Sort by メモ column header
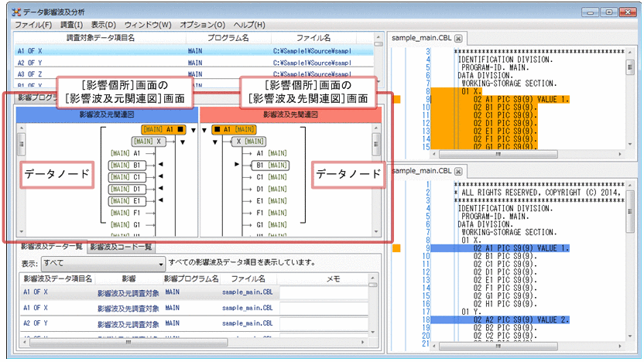The image size is (644, 362). (333, 278)
